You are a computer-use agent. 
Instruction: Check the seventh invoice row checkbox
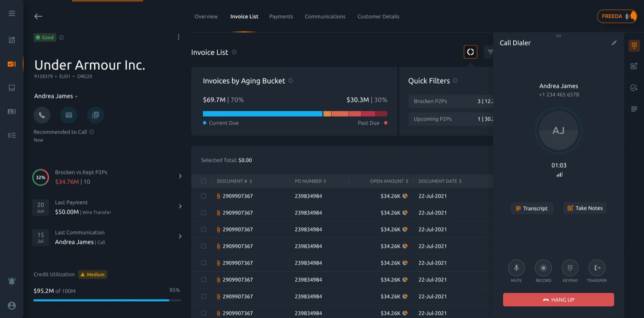point(203,296)
